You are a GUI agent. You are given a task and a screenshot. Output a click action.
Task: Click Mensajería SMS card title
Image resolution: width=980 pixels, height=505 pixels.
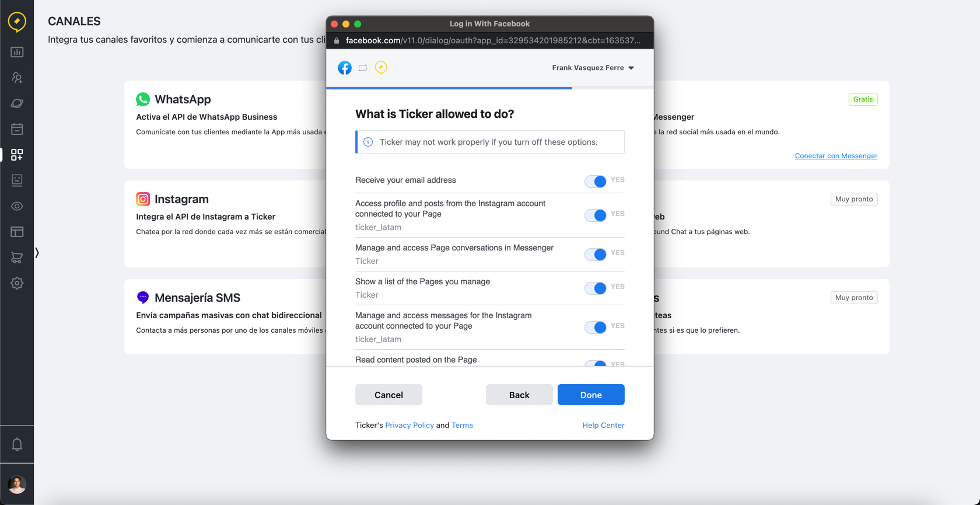(x=197, y=298)
